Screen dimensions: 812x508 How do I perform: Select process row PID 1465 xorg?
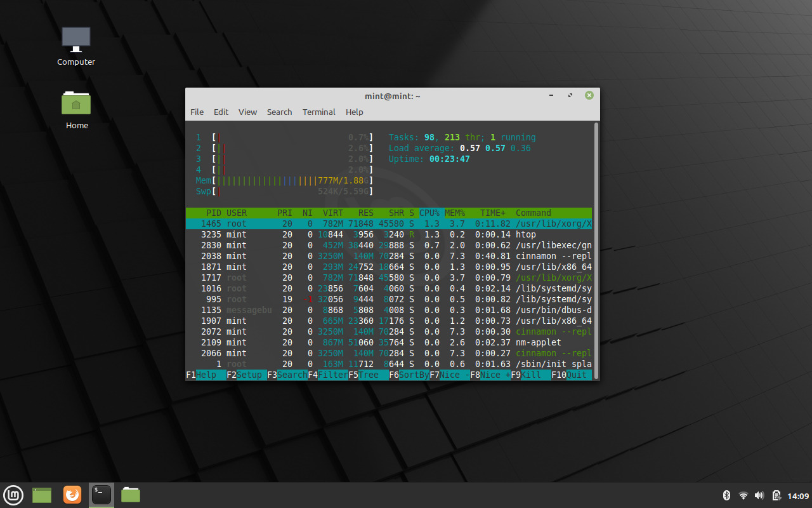(389, 224)
